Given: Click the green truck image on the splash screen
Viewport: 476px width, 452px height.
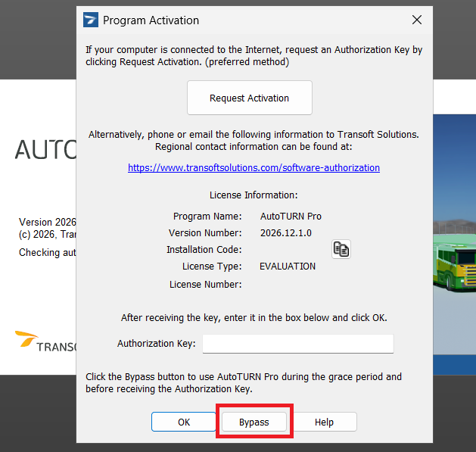Looking at the screenshot, I should coord(453,261).
